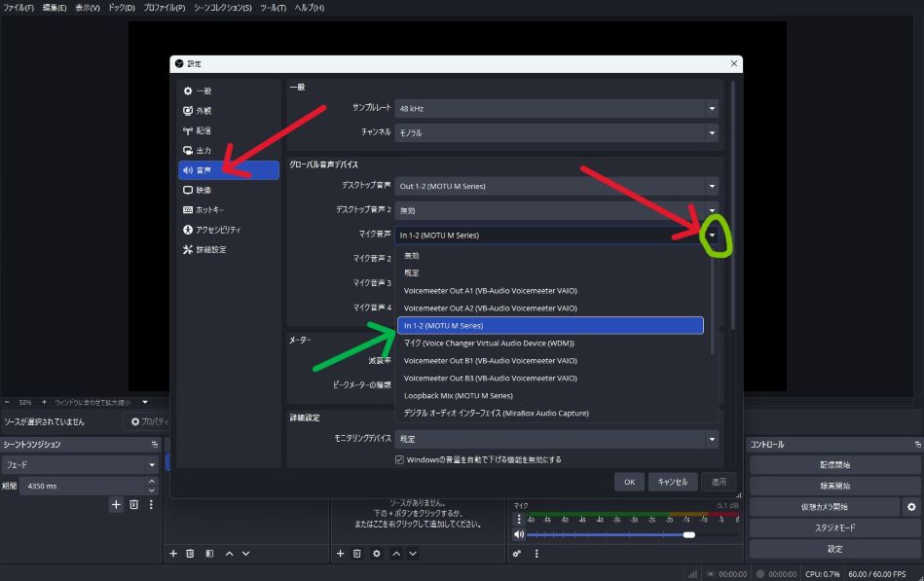
Task: Switch to the ホットキー settings tab
Action: (209, 210)
